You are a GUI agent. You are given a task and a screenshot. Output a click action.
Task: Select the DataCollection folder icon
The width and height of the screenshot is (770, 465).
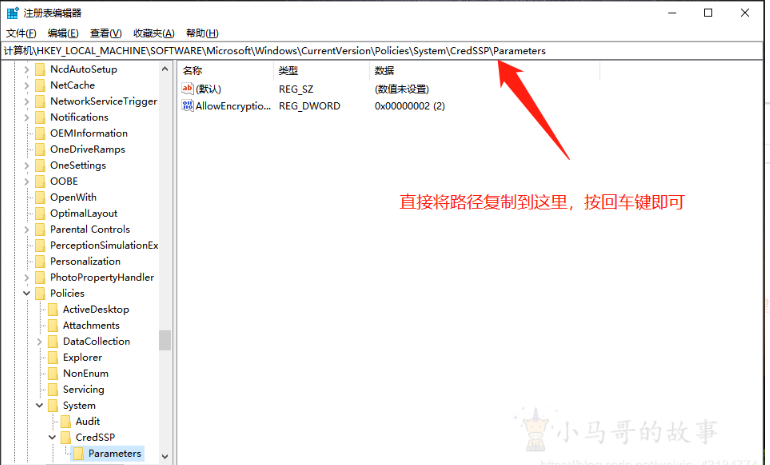coord(53,342)
